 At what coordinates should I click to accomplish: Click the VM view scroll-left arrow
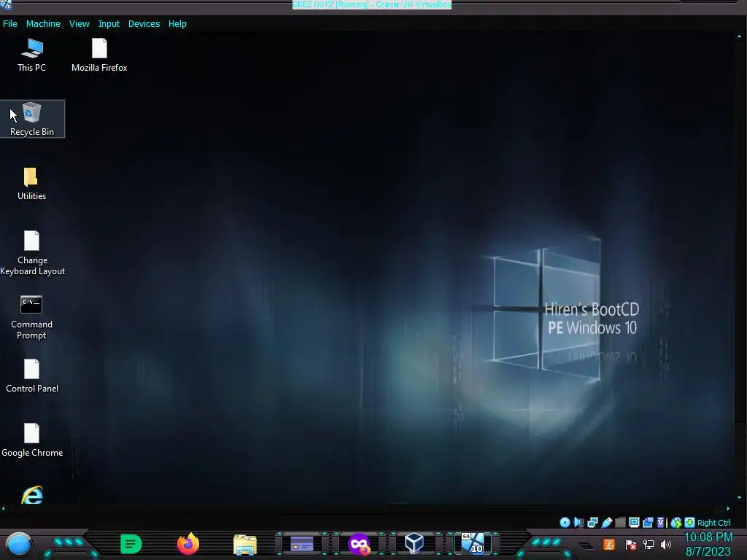pyautogui.click(x=4, y=508)
